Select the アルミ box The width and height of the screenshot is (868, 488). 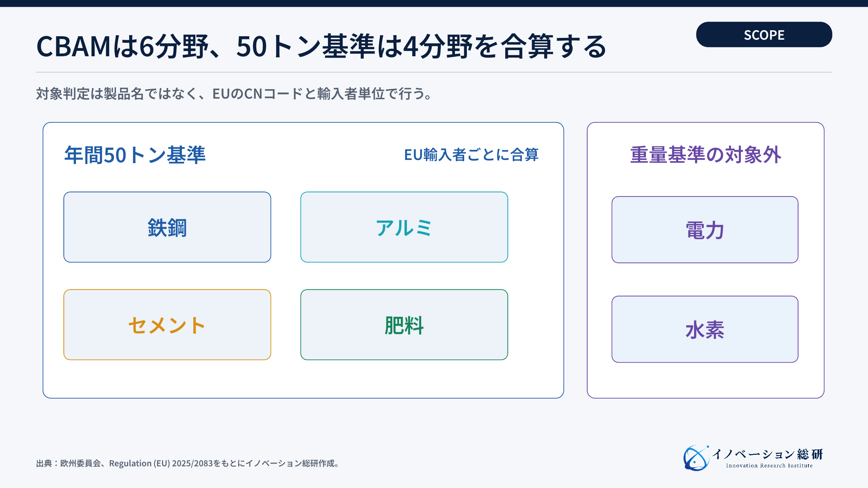pos(404,227)
